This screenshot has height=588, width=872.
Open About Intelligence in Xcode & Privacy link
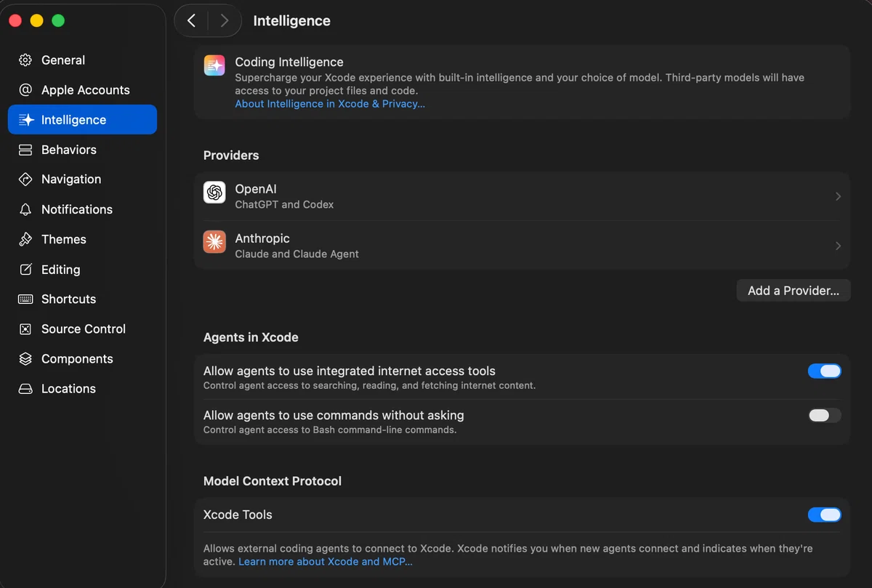coord(330,104)
